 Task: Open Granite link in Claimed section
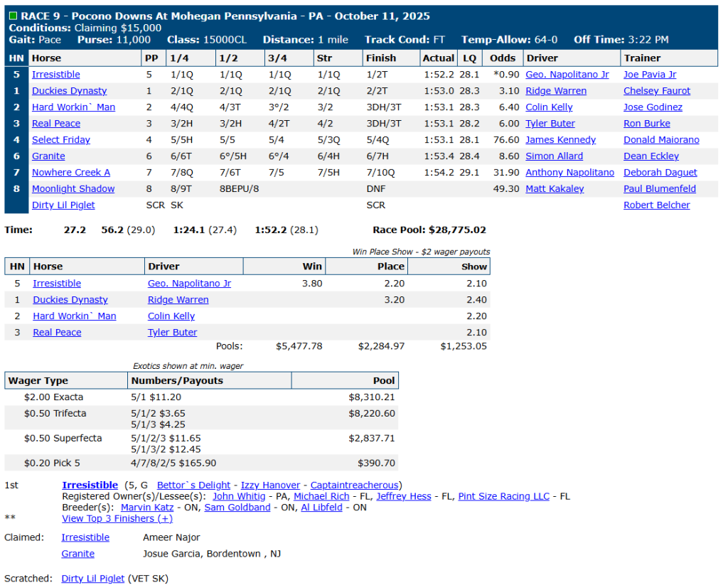[x=77, y=554]
